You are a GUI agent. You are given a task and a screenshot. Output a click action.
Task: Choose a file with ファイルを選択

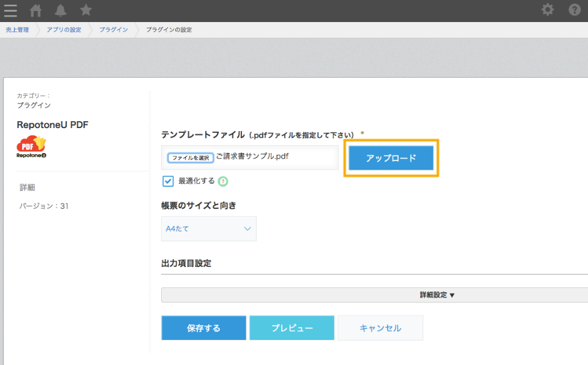(x=190, y=157)
